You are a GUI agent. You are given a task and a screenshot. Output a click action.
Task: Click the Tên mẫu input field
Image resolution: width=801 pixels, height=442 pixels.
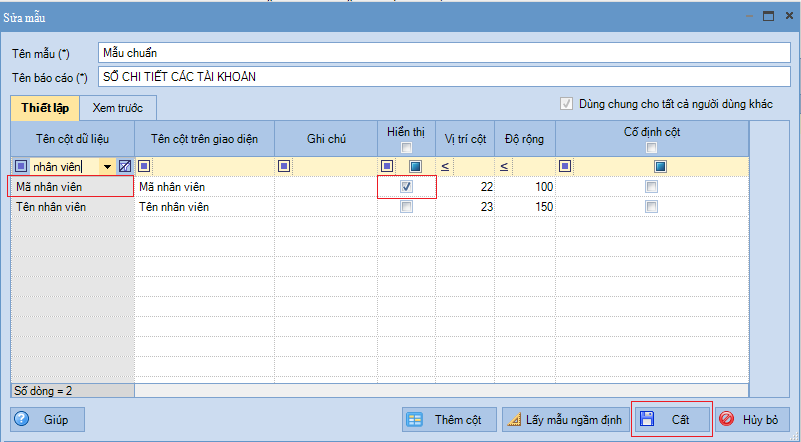click(444, 53)
